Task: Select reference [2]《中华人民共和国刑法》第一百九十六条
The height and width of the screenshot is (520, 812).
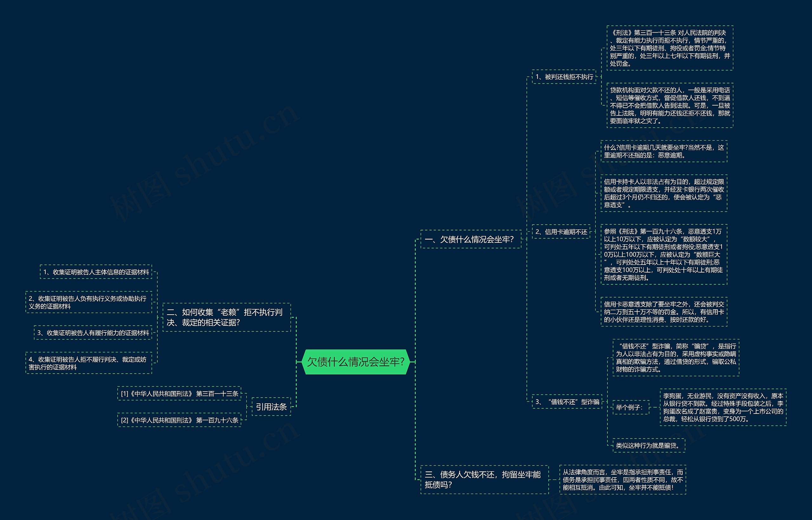Action: tap(180, 420)
